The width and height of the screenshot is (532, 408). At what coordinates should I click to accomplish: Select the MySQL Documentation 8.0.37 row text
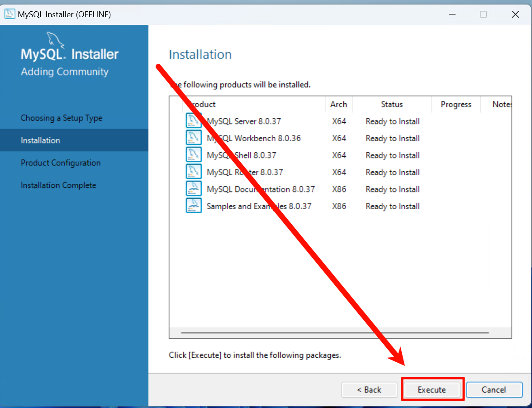(x=261, y=189)
